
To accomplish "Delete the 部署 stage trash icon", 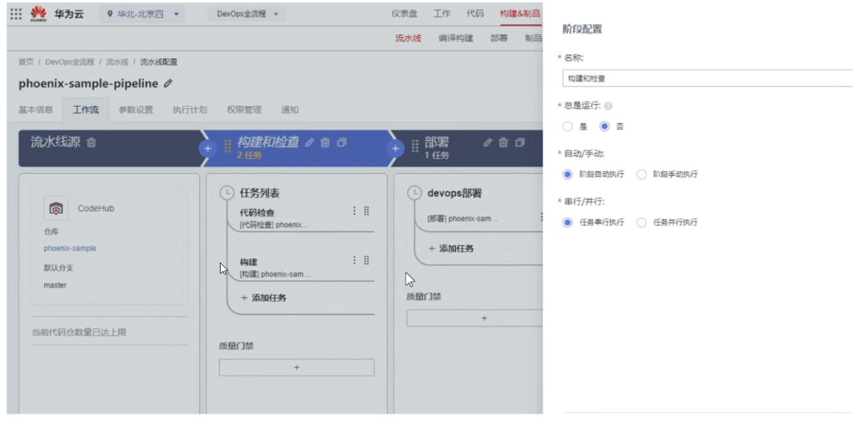I will [504, 142].
